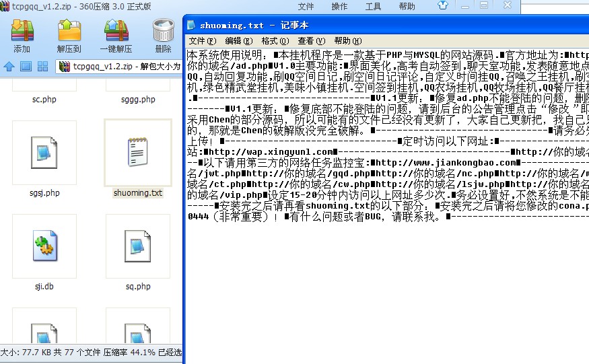Image resolution: width=589 pixels, height=364 pixels.
Task: Click the 解压到 (Extract to) icon
Action: pyautogui.click(x=69, y=30)
